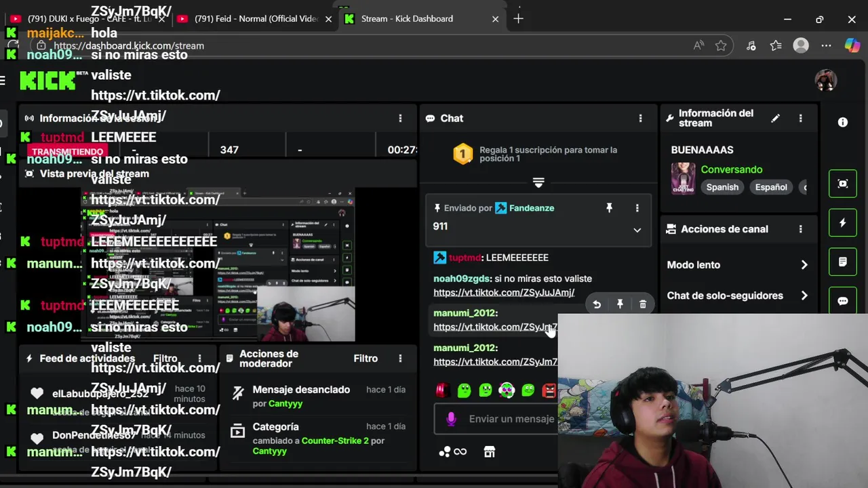
Task: Click the chat bubble sidebar icon
Action: pos(842,300)
